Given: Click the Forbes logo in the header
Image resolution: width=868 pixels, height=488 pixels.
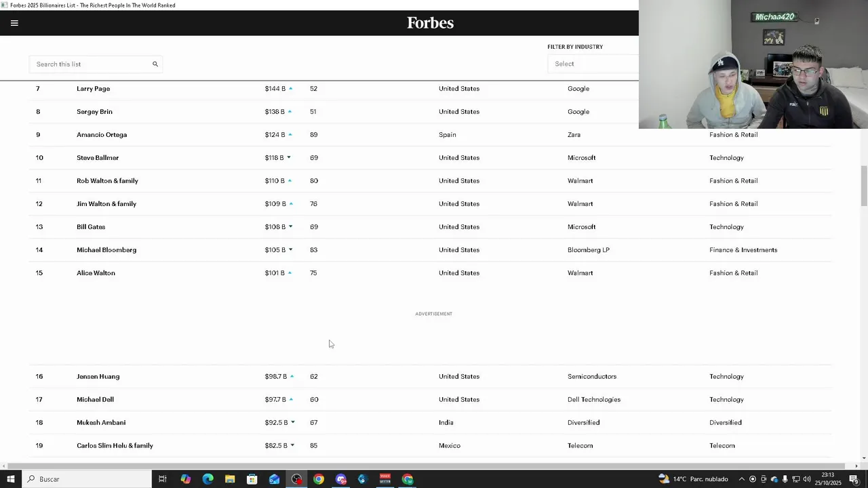Looking at the screenshot, I should (430, 23).
